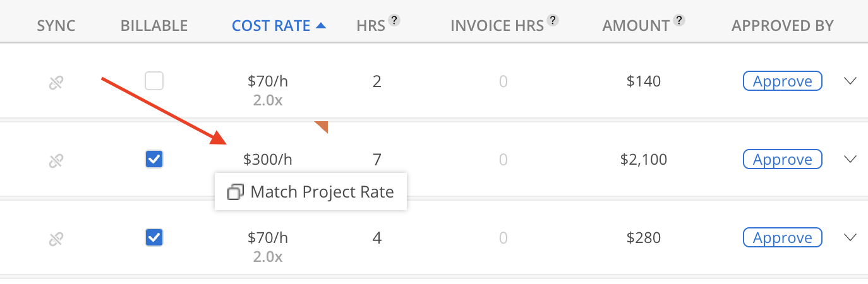This screenshot has height=284, width=868.
Task: Click the sync link icon in the $280 row
Action: [56, 239]
